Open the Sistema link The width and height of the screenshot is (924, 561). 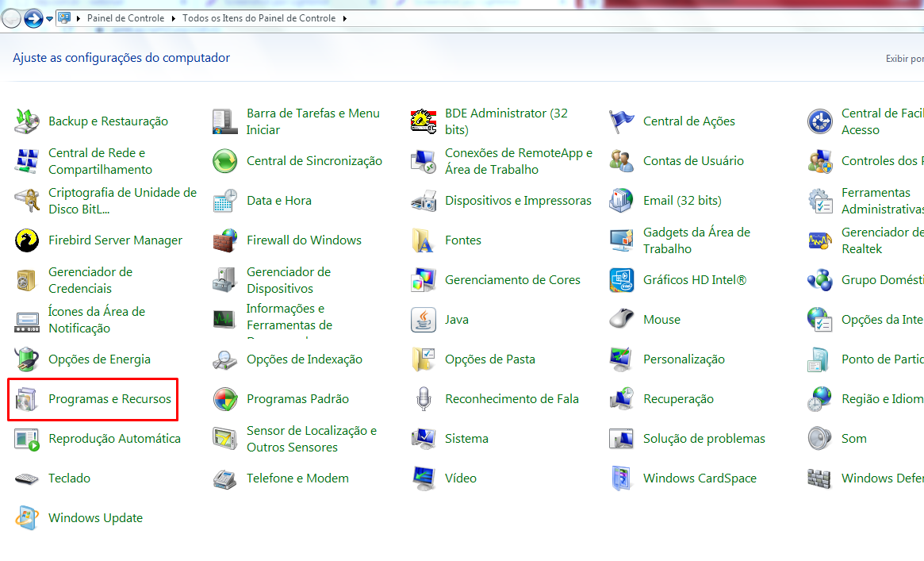(466, 439)
